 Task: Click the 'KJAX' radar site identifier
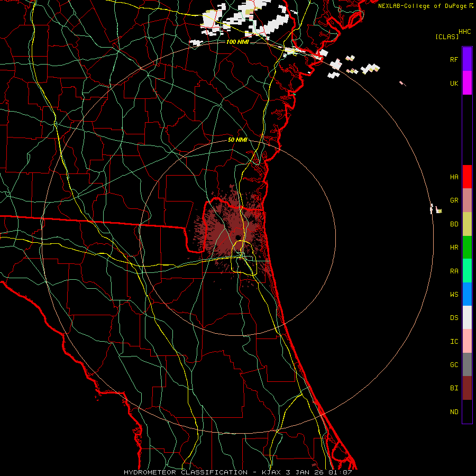pyautogui.click(x=271, y=472)
